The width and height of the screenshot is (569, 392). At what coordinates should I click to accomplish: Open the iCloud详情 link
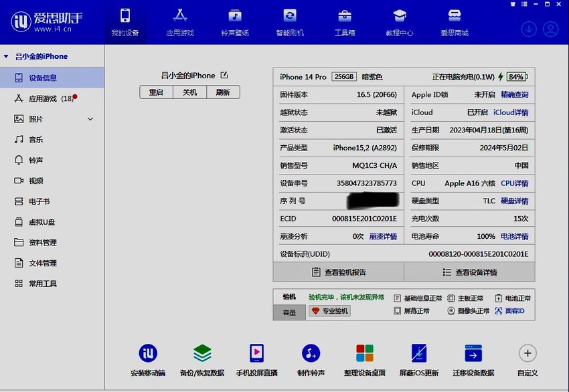[x=511, y=112]
